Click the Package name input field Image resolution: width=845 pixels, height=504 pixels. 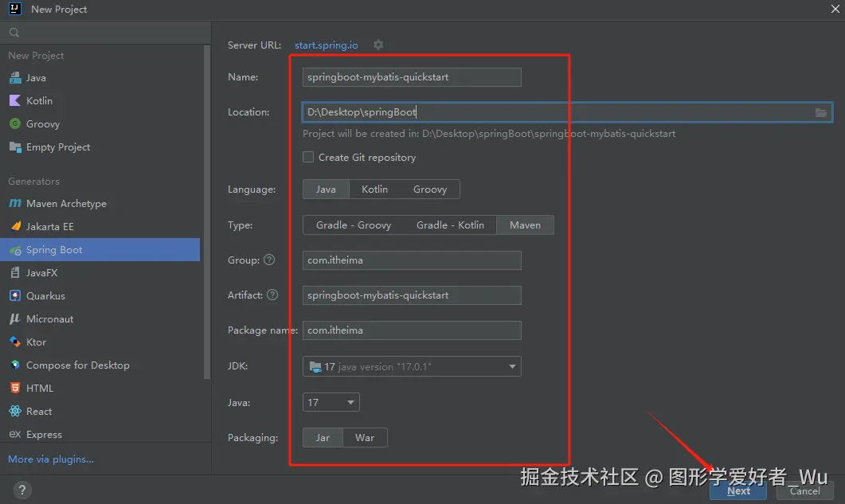(412, 330)
